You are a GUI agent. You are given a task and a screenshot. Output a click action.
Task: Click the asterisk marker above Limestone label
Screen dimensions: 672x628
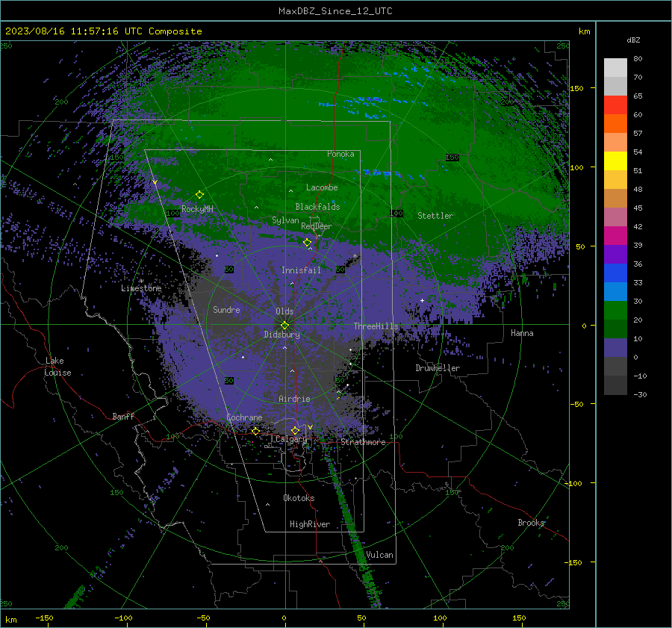tap(141, 282)
